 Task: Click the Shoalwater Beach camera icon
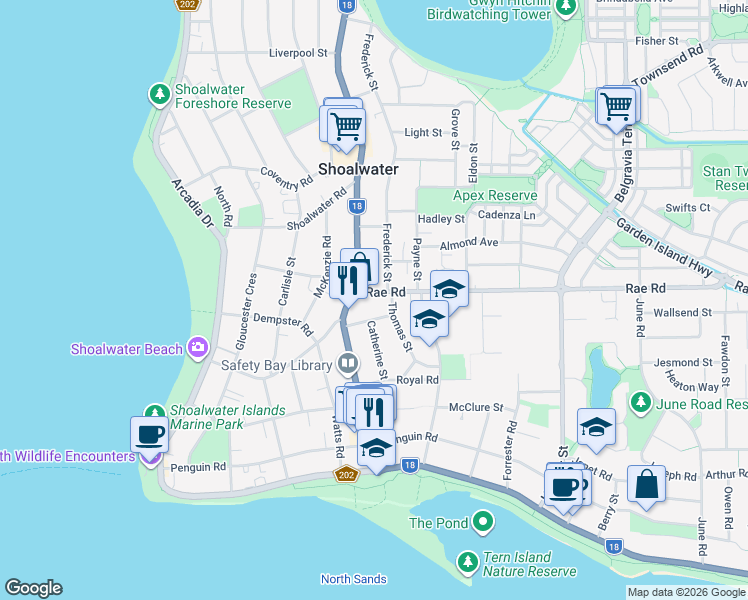pyautogui.click(x=198, y=348)
